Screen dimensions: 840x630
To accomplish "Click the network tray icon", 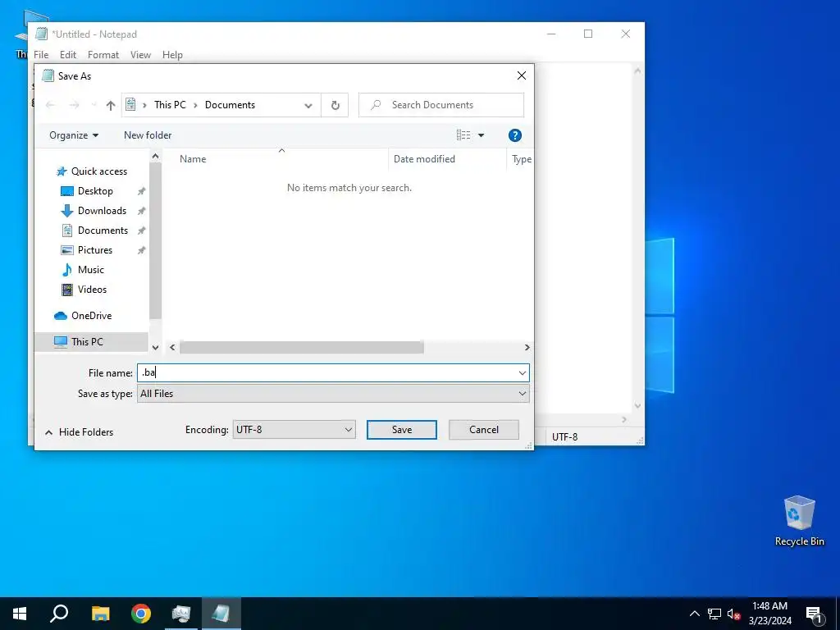I will (x=714, y=614).
